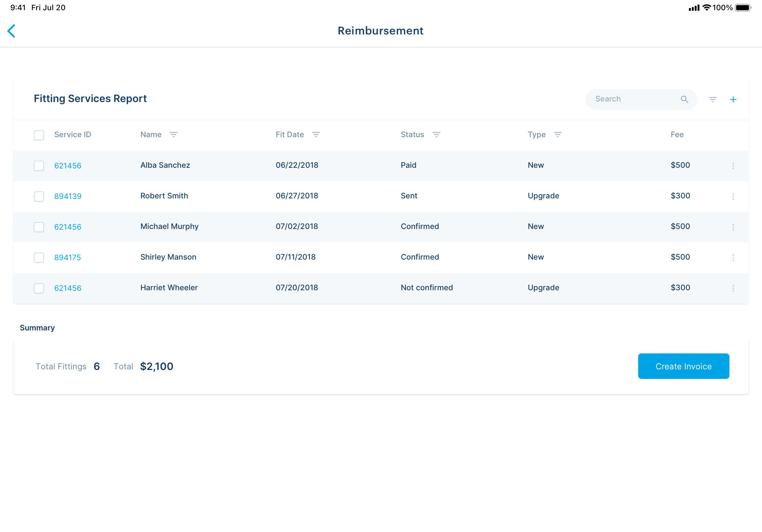This screenshot has width=762, height=532.
Task: Click the Reimbursement page title
Action: click(x=380, y=31)
